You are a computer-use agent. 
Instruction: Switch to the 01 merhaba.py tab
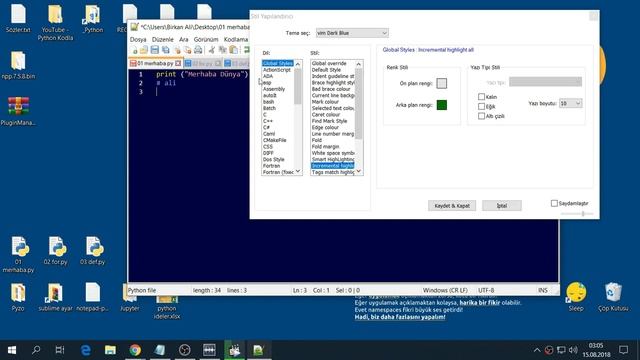155,63
